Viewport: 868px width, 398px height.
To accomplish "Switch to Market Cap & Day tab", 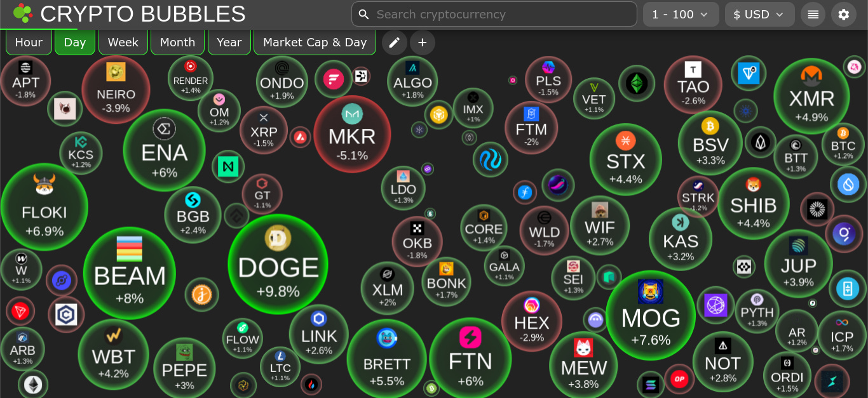I will 315,43.
